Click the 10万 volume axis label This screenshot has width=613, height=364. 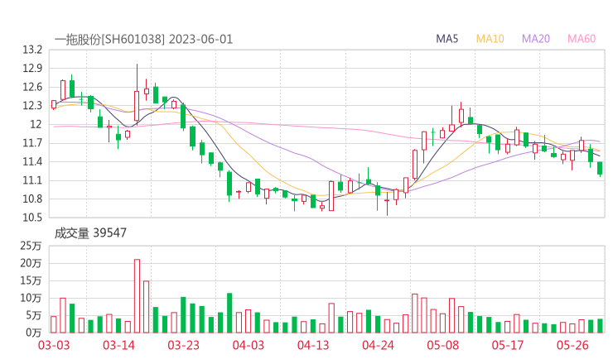(x=31, y=298)
